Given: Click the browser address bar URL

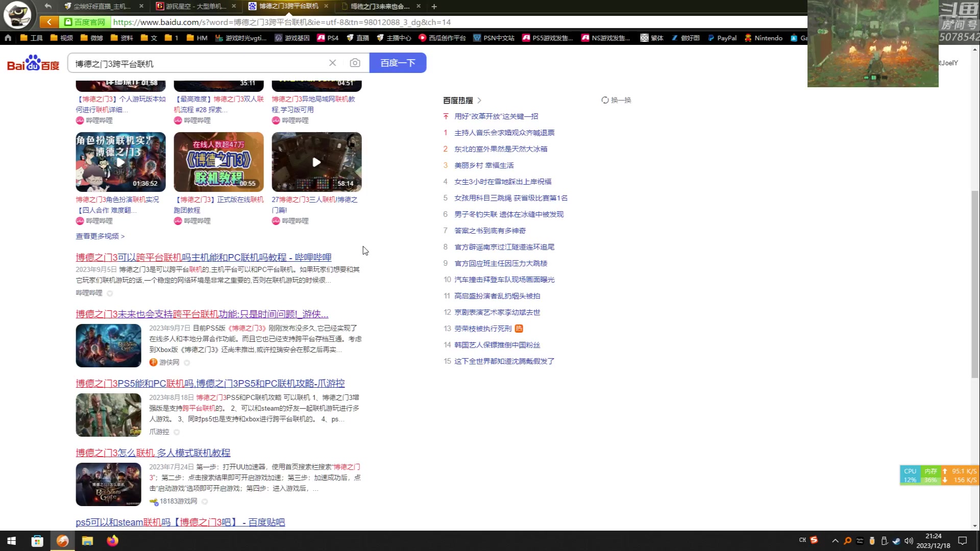Looking at the screenshot, I should coord(282,22).
